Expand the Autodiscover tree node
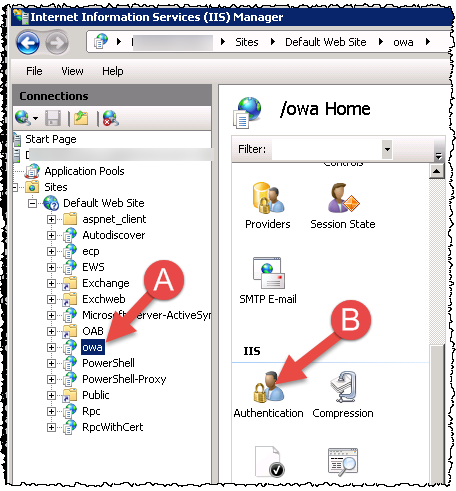Screen dimensions: 456x491 pos(51,235)
